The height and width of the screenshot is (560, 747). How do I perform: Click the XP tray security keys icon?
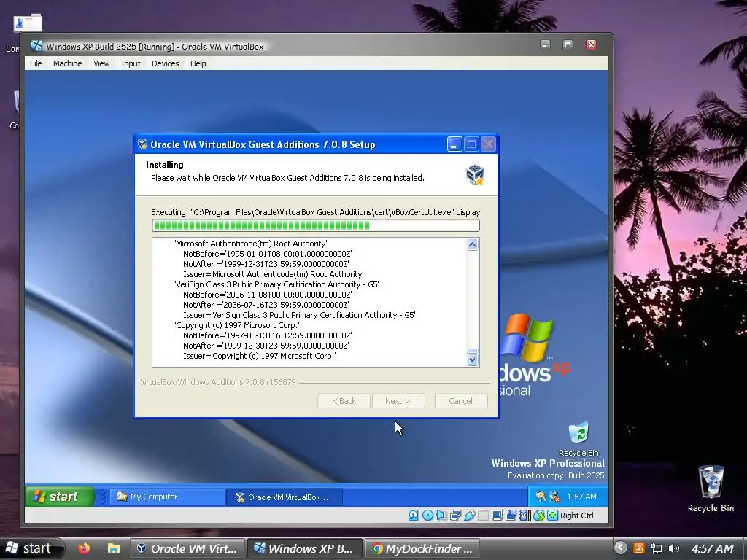tap(541, 497)
